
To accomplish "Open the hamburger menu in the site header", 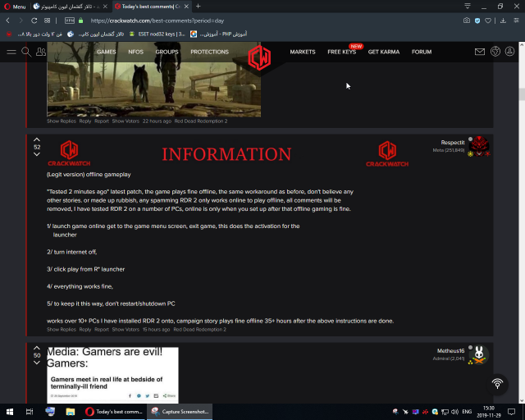I will click(11, 52).
